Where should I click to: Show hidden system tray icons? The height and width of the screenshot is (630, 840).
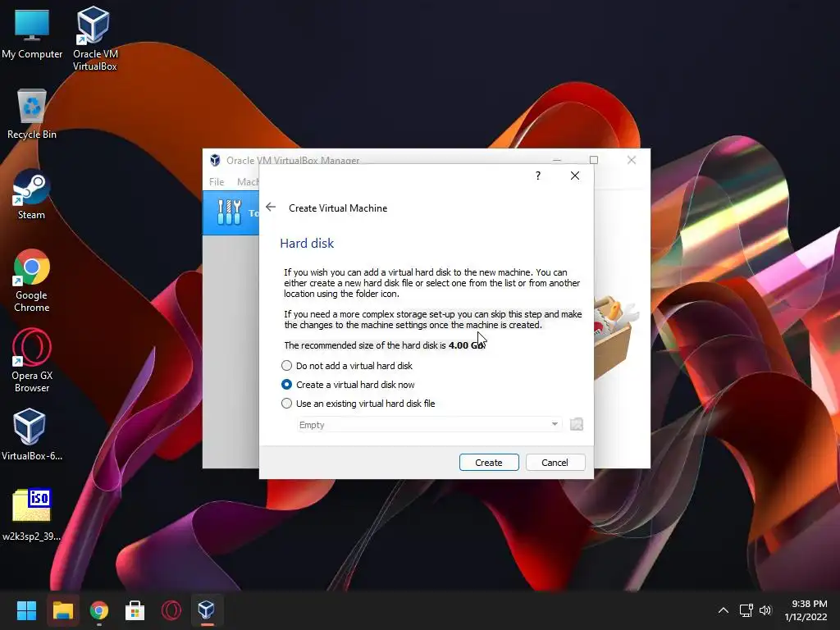(724, 610)
